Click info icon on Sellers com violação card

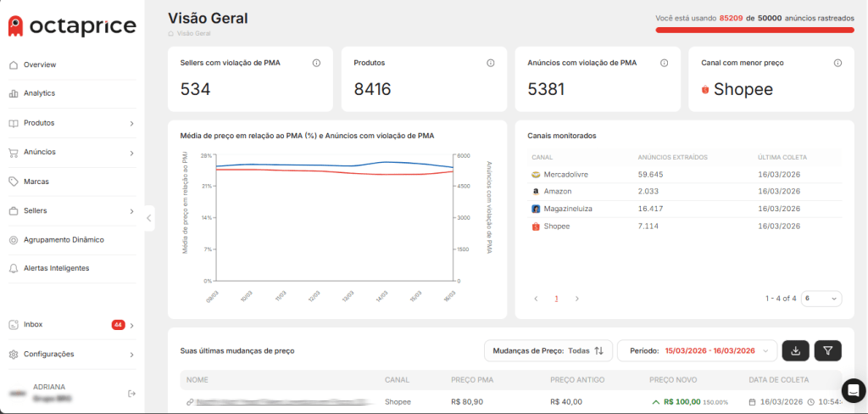[x=316, y=63]
